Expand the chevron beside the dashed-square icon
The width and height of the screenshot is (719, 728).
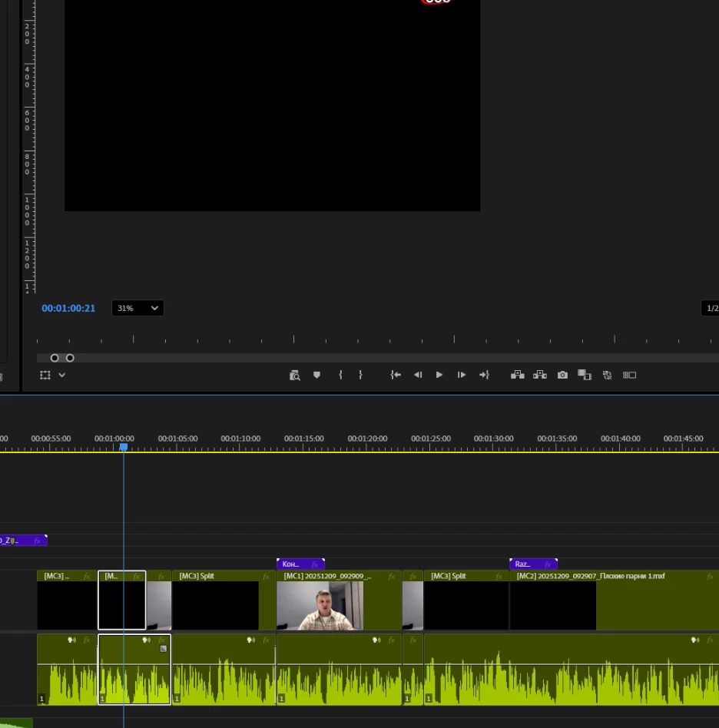coord(61,375)
